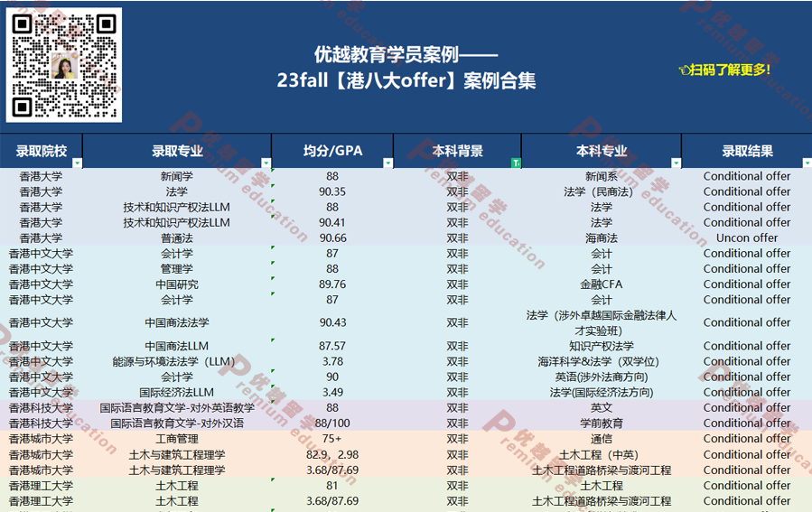Click the QR code image
The height and width of the screenshot is (512, 812).
tap(64, 65)
